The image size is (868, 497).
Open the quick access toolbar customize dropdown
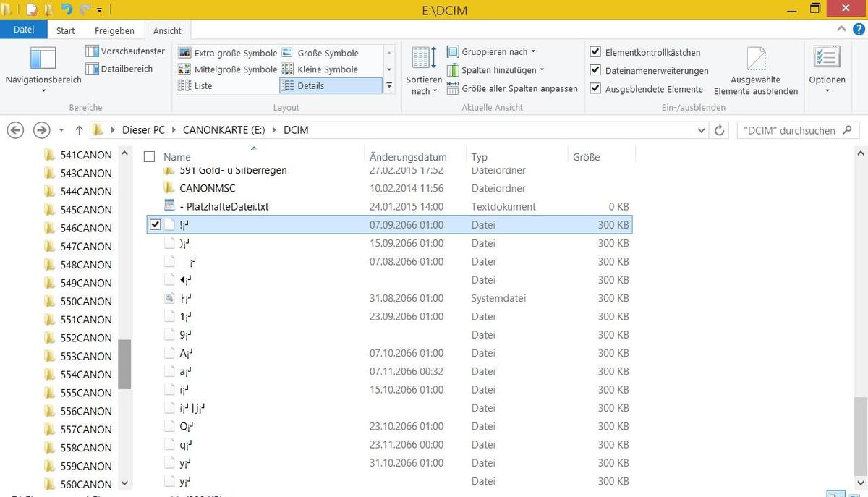coord(99,10)
